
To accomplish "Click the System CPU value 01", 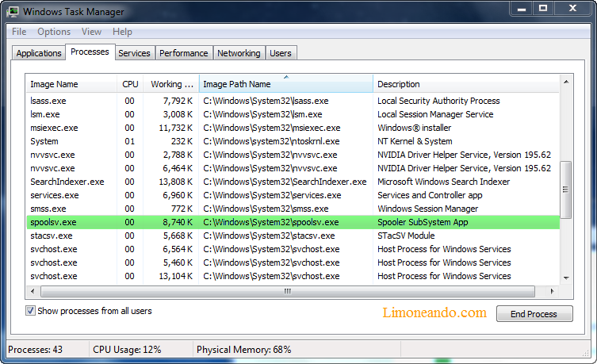I will coord(129,141).
